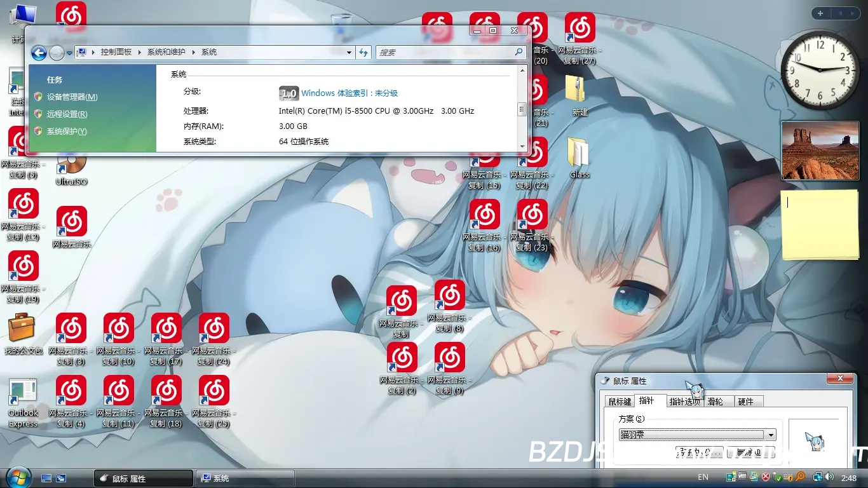Click 控制面板 in the address breadcrumb

point(116,53)
